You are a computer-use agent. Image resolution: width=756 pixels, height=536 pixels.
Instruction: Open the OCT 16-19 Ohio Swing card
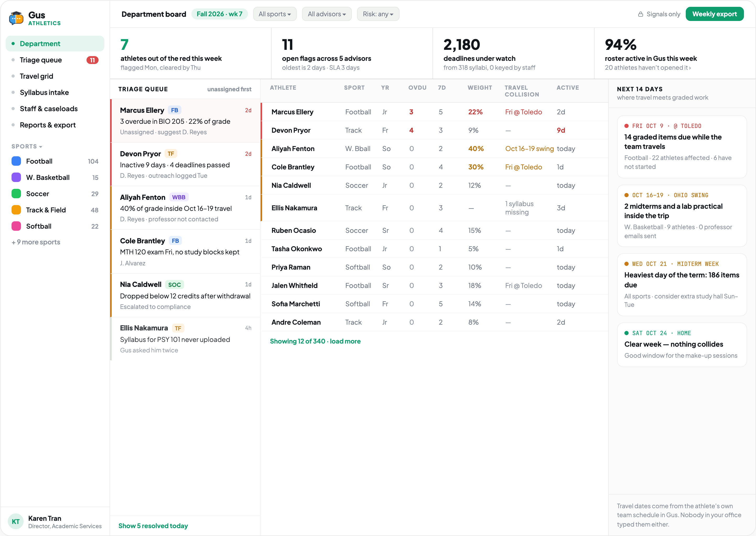click(682, 216)
